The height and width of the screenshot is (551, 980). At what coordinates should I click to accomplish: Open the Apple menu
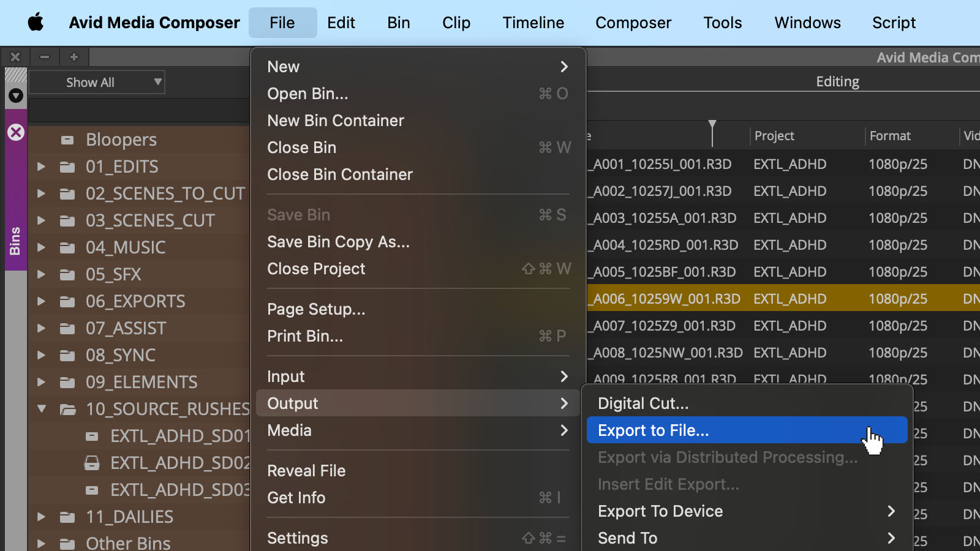[x=35, y=23]
